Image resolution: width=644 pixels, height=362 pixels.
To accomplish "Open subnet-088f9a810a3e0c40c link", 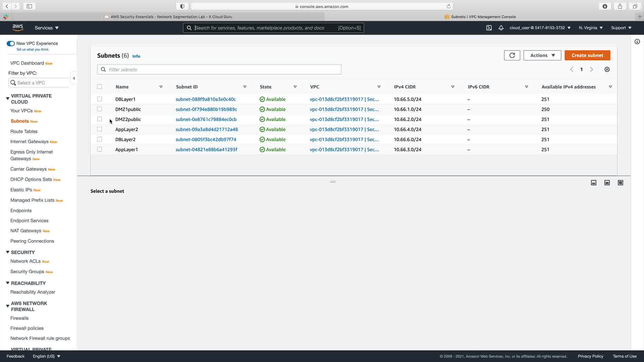I will click(206, 99).
